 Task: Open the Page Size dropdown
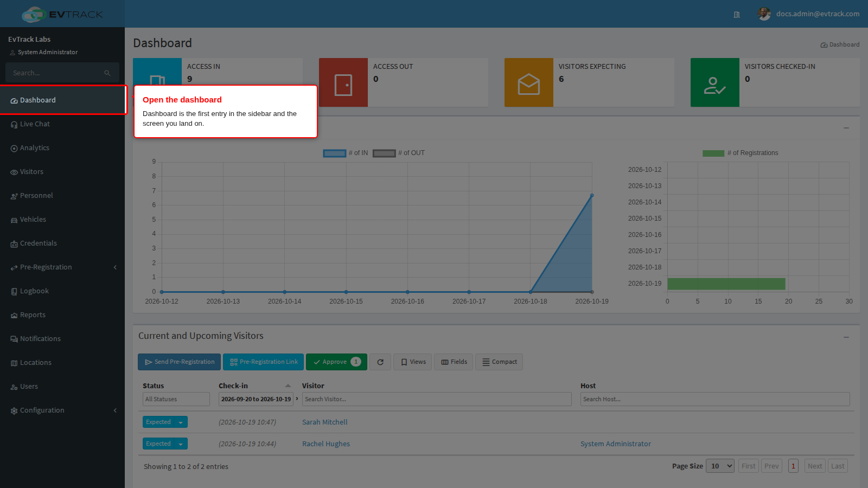pyautogui.click(x=720, y=466)
